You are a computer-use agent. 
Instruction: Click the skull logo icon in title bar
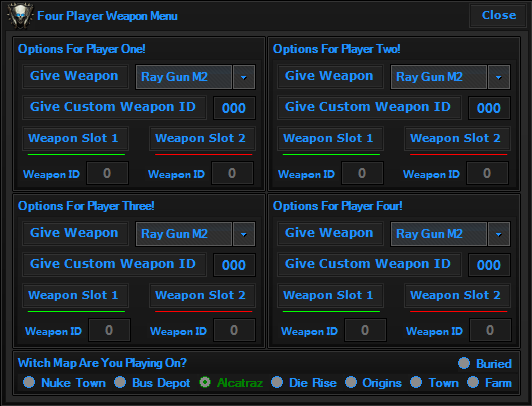click(x=20, y=16)
